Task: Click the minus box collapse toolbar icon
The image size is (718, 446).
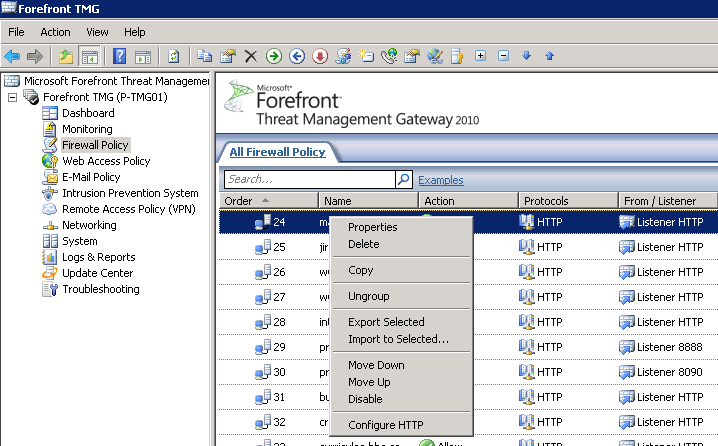Action: (504, 56)
